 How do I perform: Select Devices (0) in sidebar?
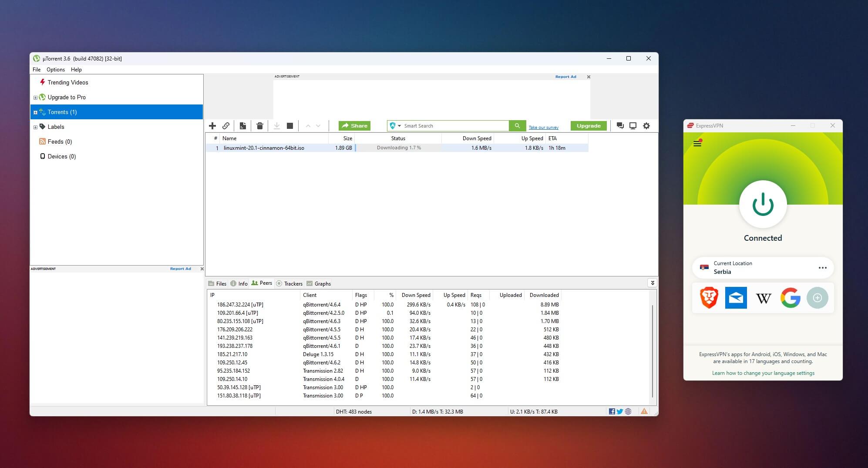[x=57, y=156]
